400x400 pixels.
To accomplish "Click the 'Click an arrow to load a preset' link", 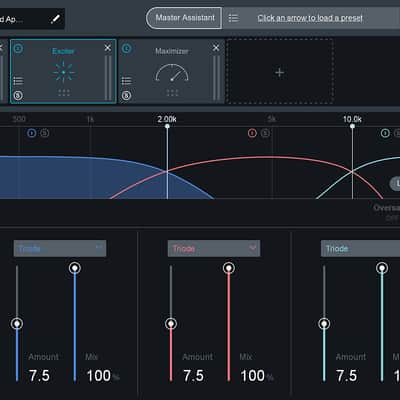I will [310, 18].
